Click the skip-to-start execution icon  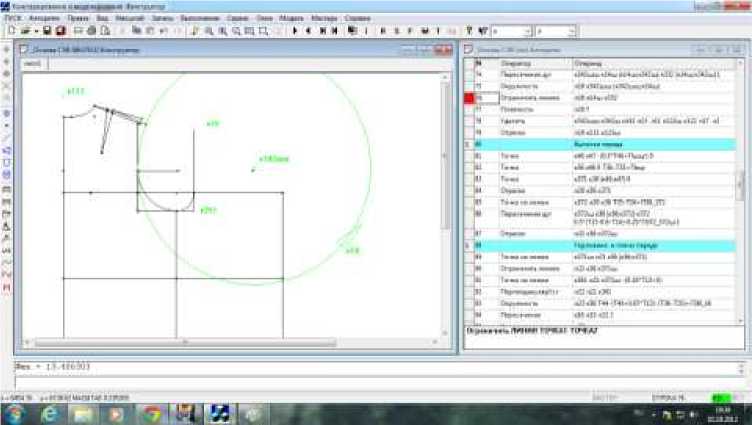point(322,31)
